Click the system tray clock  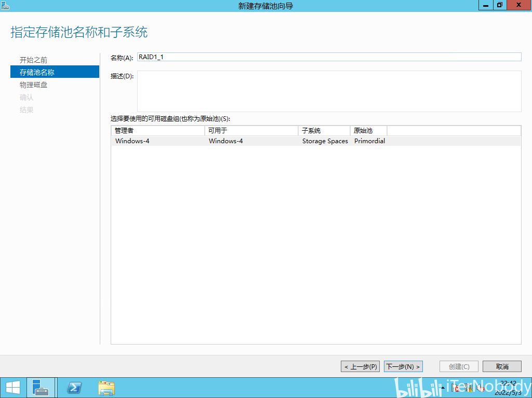tap(508, 388)
